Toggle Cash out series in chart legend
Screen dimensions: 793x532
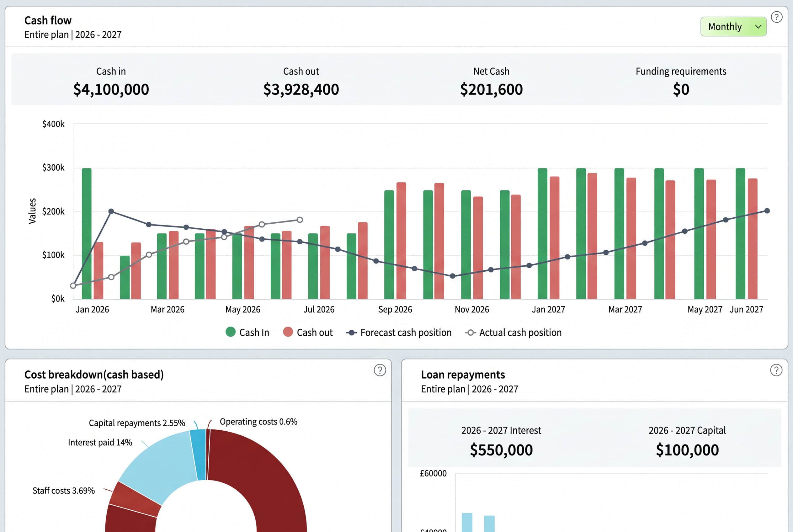[x=308, y=332]
